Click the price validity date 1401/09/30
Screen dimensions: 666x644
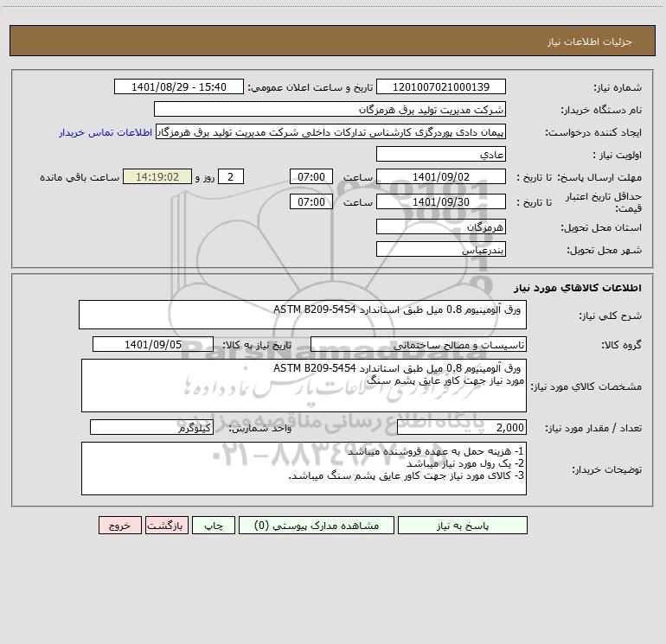441,201
